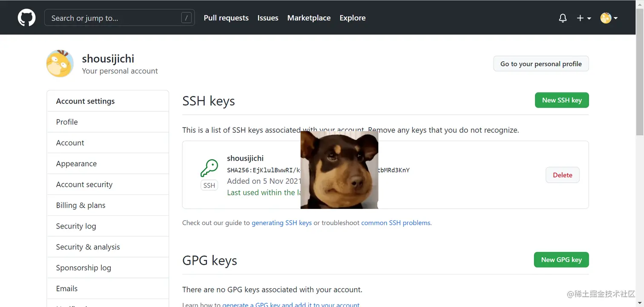Image resolution: width=644 pixels, height=307 pixels.
Task: Open the user avatar menu in header
Action: click(609, 18)
